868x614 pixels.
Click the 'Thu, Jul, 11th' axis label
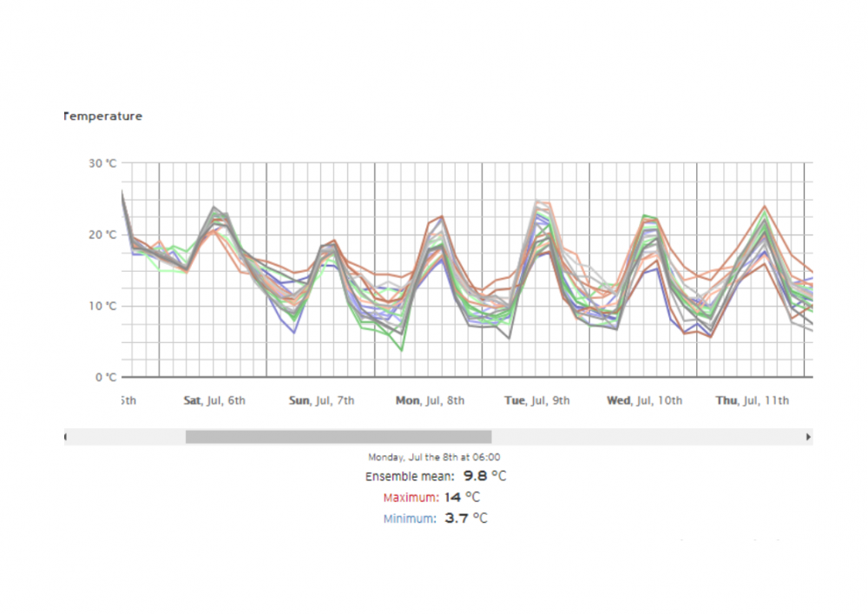click(752, 400)
